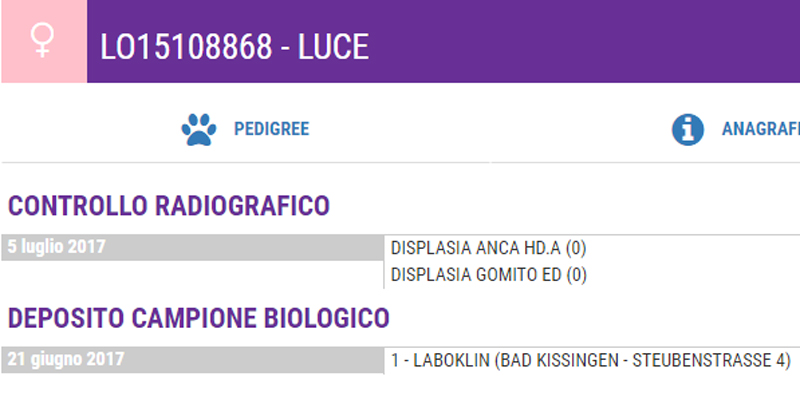The width and height of the screenshot is (800, 400).
Task: Click the blue info circle icon
Action: 688,129
